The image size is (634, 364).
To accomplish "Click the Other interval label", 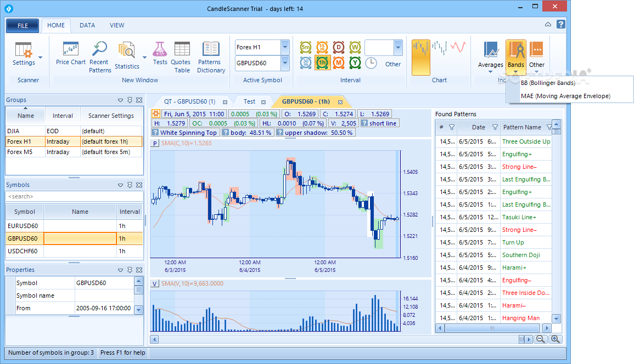I will pyautogui.click(x=392, y=64).
